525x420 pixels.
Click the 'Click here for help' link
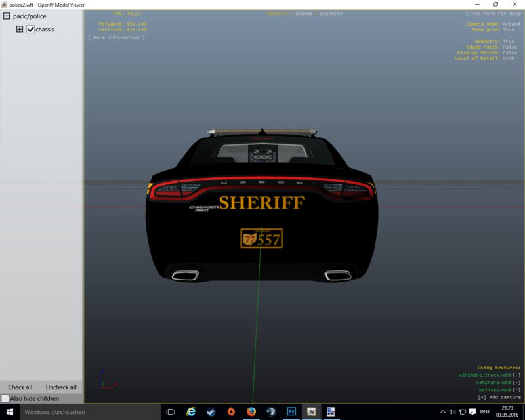pos(493,14)
